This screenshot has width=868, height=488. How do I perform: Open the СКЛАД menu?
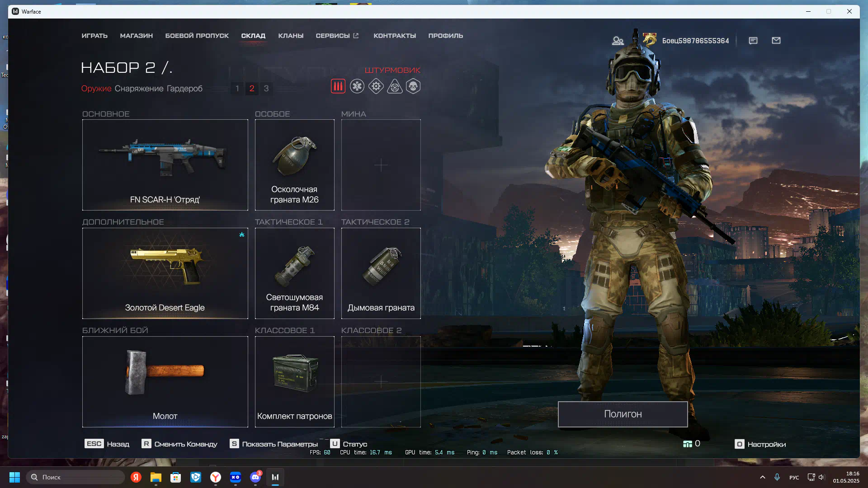253,36
